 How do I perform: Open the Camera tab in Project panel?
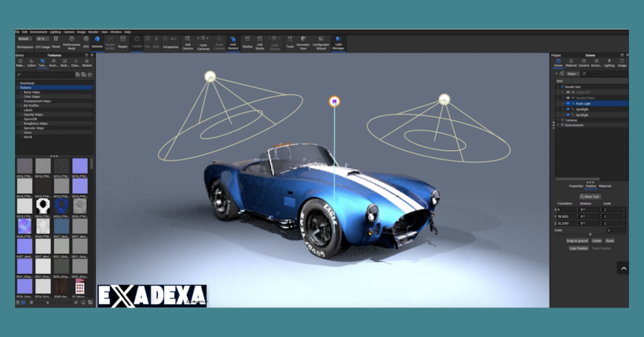(x=584, y=63)
